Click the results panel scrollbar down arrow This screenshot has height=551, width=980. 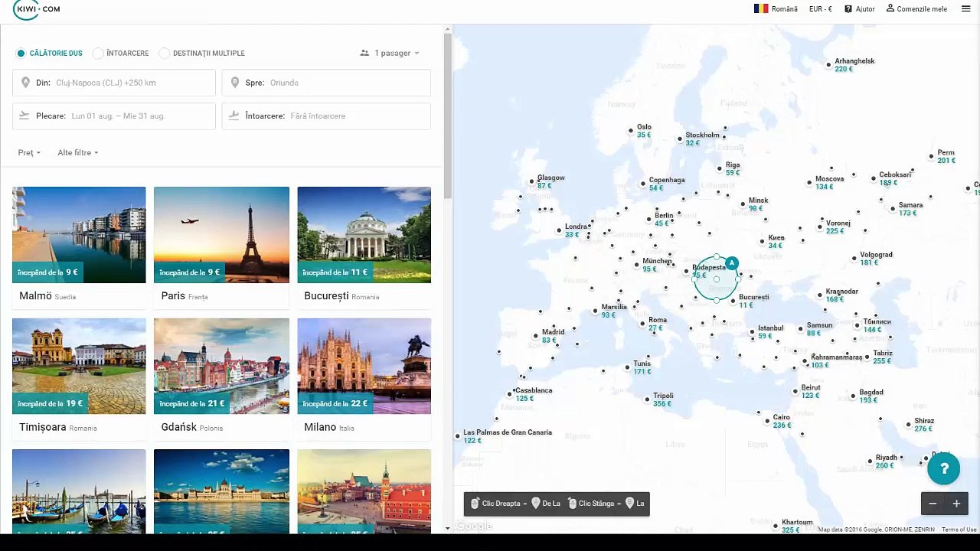448,528
